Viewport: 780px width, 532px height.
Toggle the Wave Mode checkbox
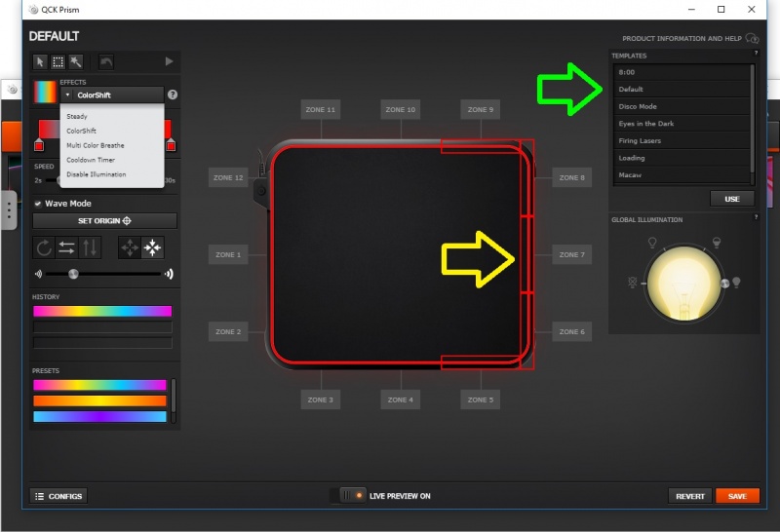coord(38,204)
